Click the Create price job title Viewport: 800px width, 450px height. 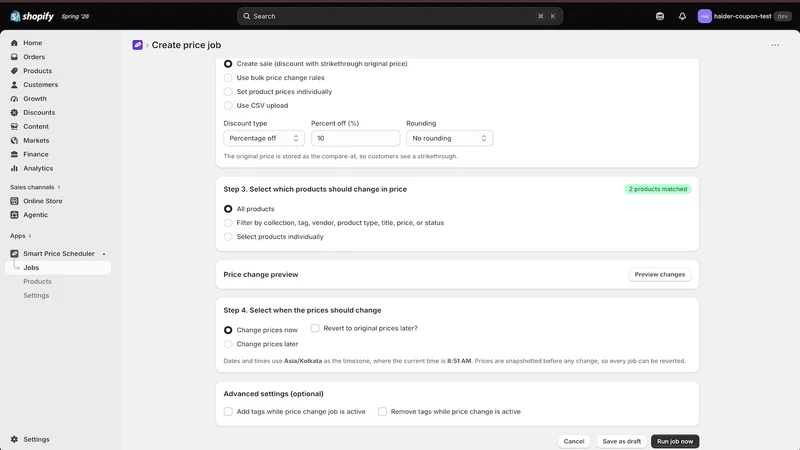tap(186, 45)
